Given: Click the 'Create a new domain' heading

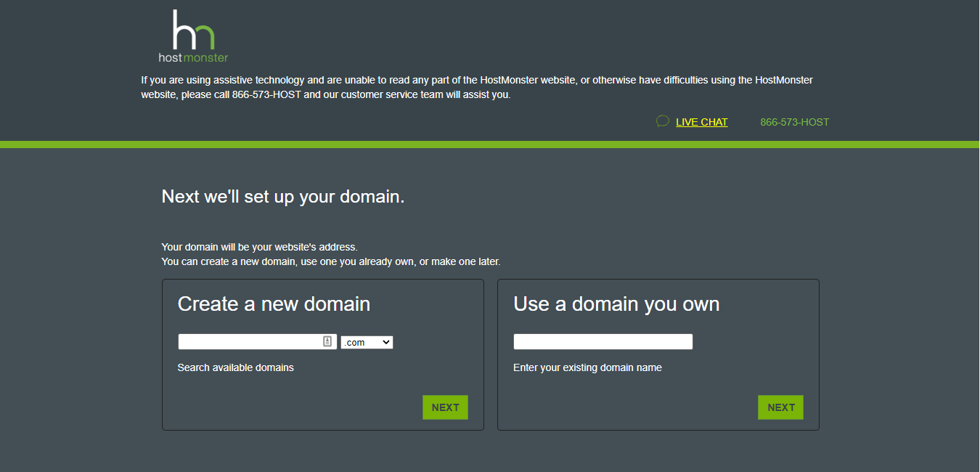Looking at the screenshot, I should (274, 304).
